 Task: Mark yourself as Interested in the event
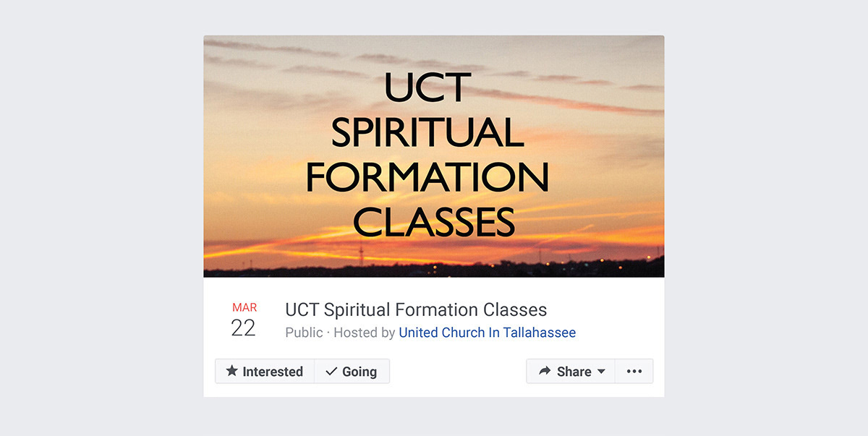click(265, 371)
